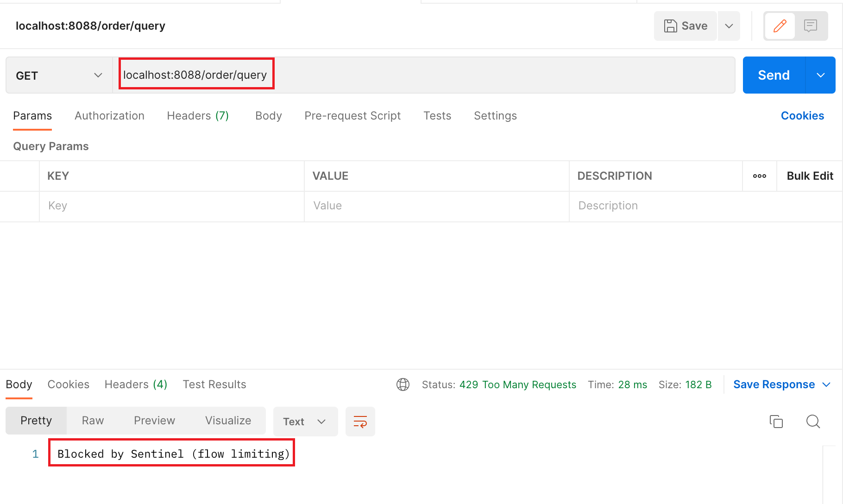
Task: Click the Save floppy disk button
Action: tap(686, 26)
